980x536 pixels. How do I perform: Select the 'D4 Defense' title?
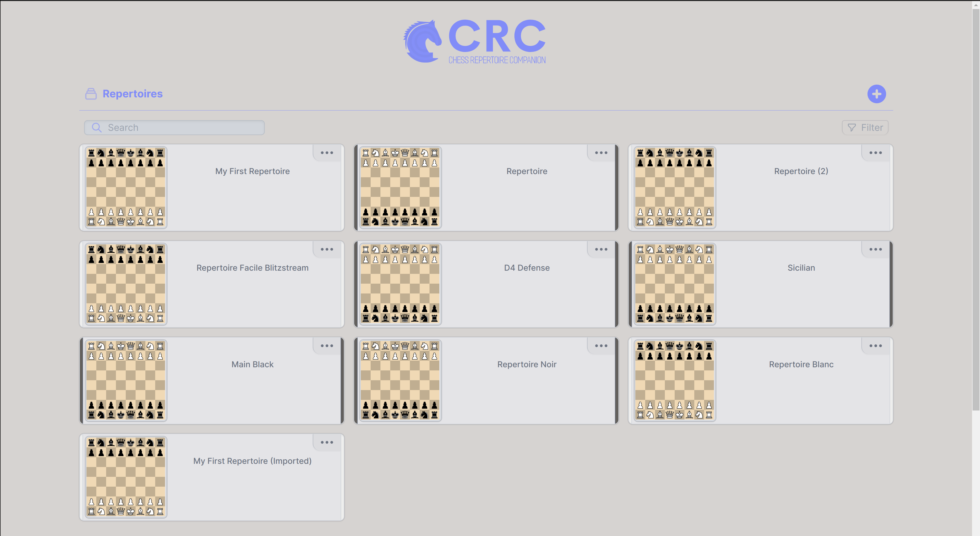[x=527, y=268]
